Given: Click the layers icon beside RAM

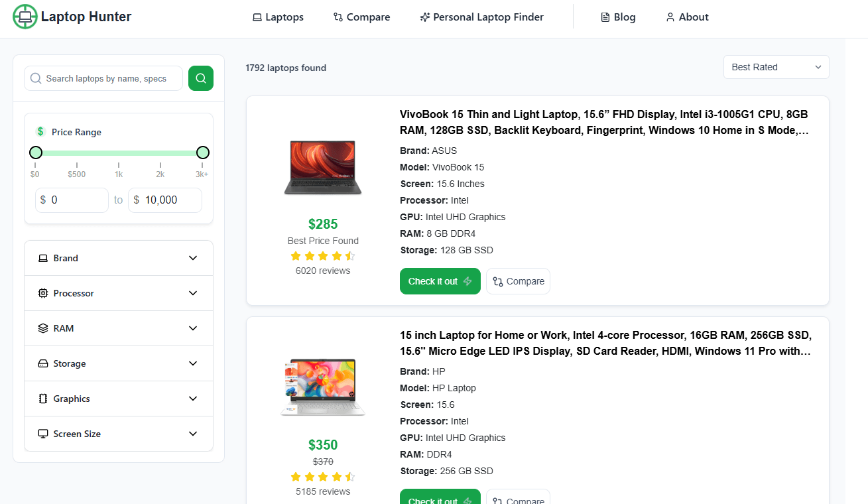Looking at the screenshot, I should 43,328.
